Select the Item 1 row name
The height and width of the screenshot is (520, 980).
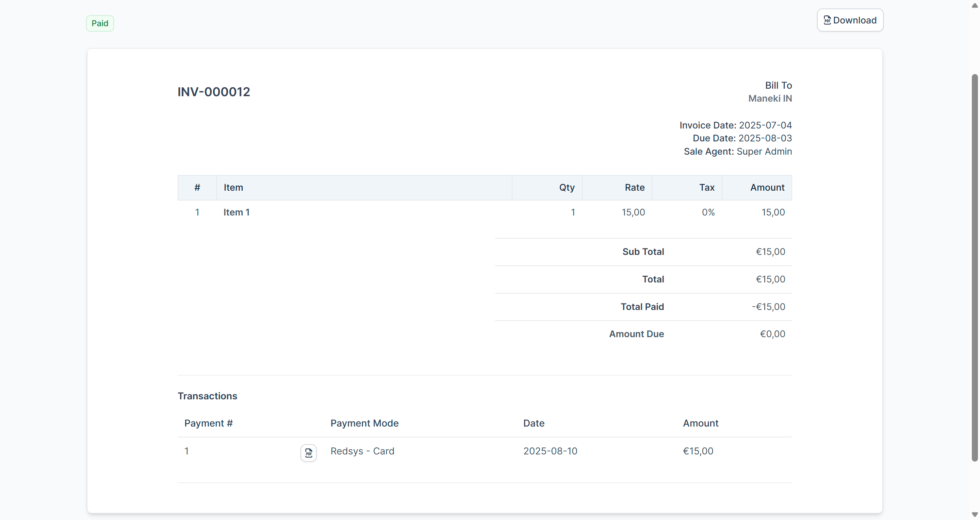(236, 212)
